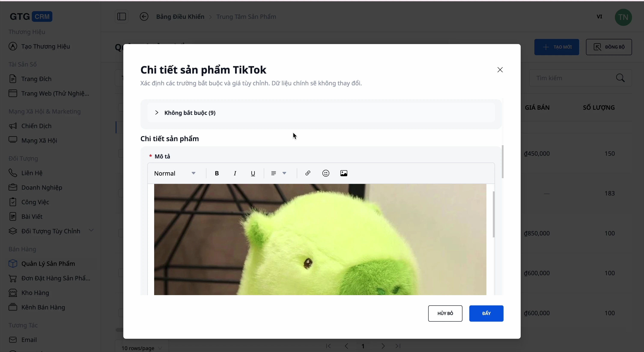
Task: Open Quản Lý Sản Phẩm menu item
Action: 48,264
